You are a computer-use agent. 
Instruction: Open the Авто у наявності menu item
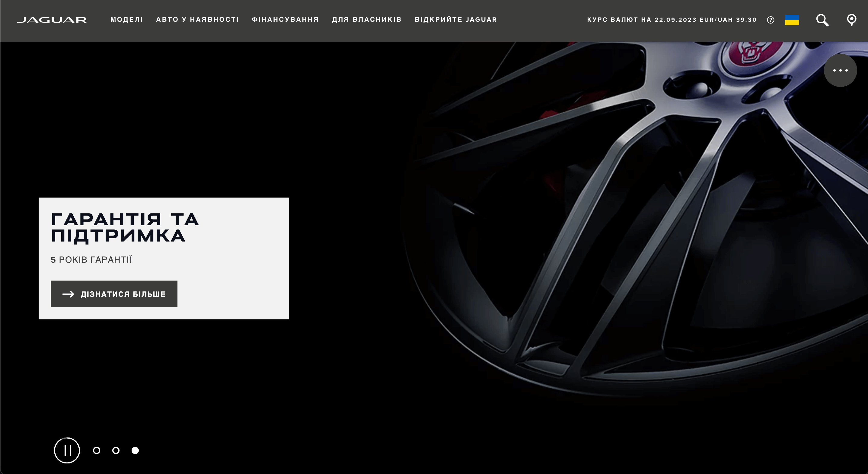(197, 20)
